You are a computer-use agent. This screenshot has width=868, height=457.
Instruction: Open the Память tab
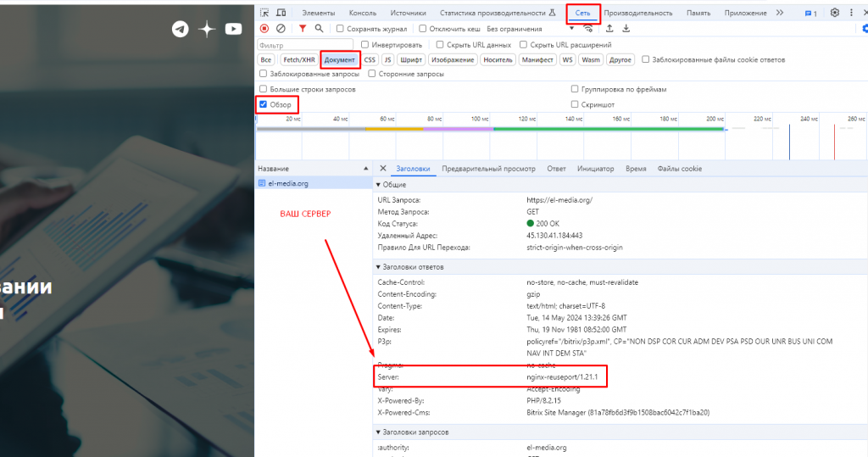(698, 13)
